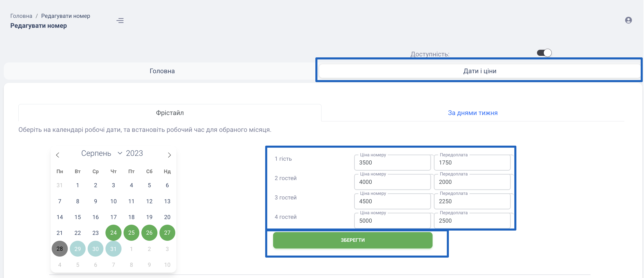Switch to the Головна tab
This screenshot has width=644, height=278.
[162, 71]
